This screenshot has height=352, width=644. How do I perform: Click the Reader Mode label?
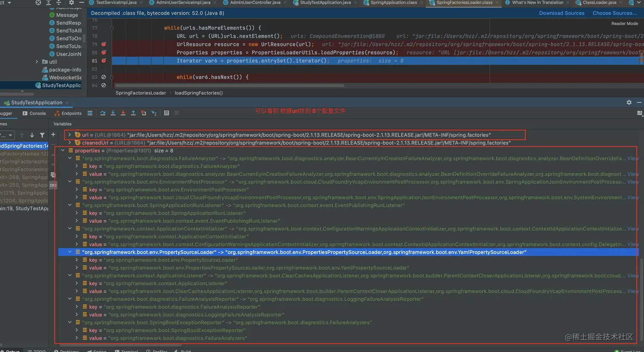[x=624, y=23]
